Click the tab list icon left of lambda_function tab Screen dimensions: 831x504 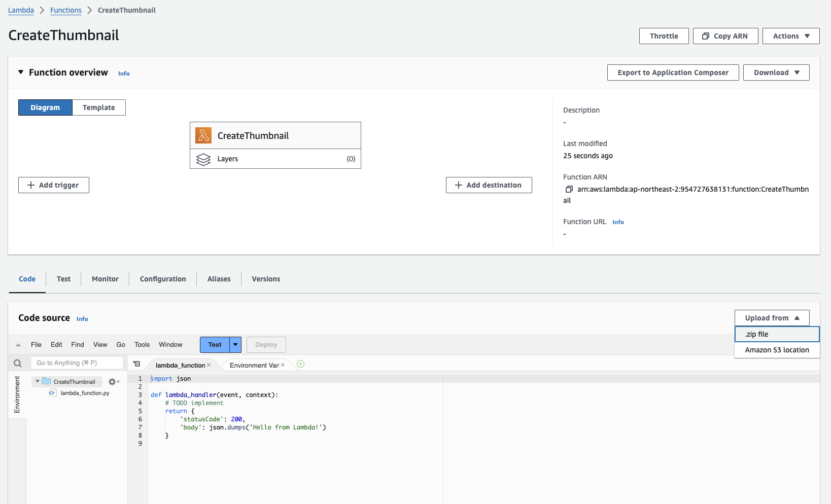[x=136, y=364]
